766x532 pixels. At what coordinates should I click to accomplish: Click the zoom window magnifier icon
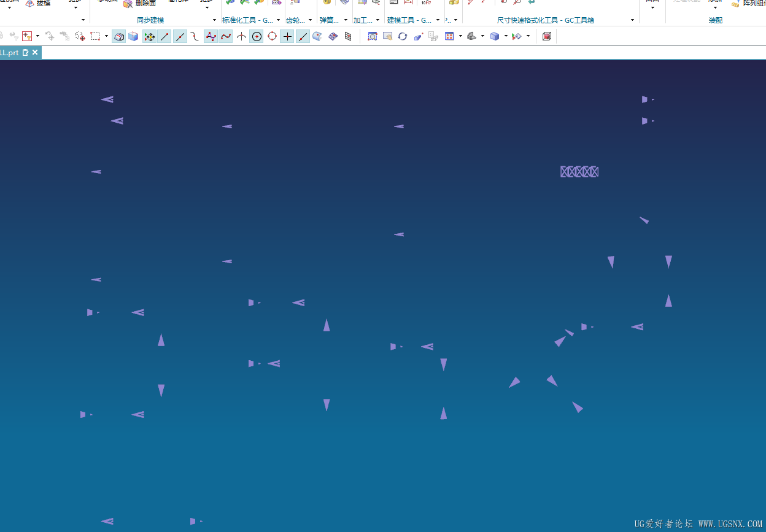(373, 36)
